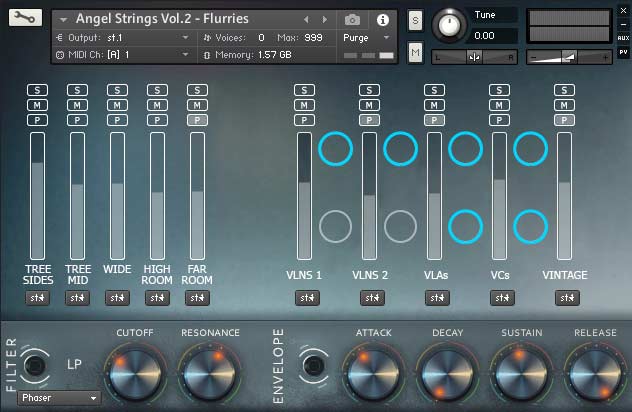Click the wrench edit-instrument icon
The image size is (632, 412).
23,19
